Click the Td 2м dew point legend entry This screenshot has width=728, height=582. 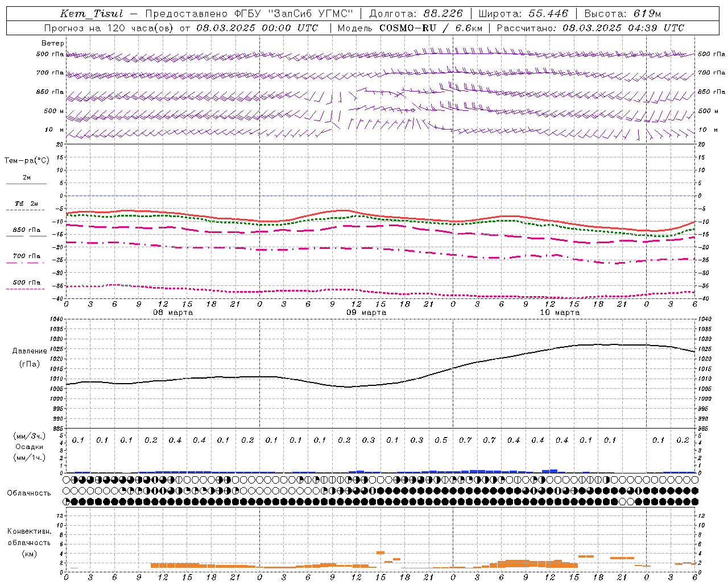(x=26, y=203)
